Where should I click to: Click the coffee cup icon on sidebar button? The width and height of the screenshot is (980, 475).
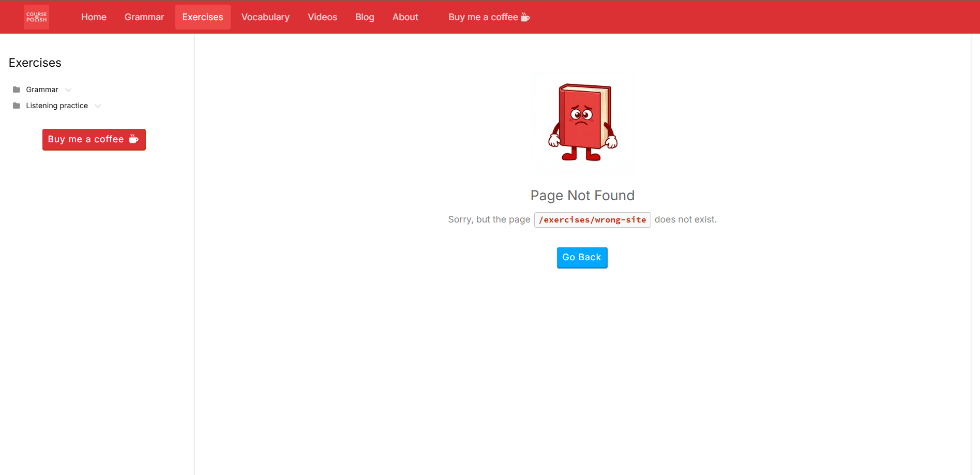[134, 139]
